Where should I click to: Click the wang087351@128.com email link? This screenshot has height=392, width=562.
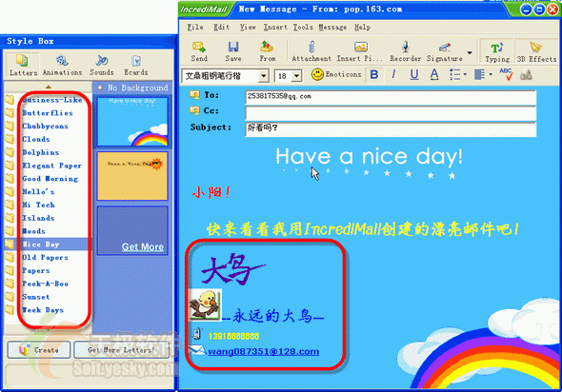(264, 351)
